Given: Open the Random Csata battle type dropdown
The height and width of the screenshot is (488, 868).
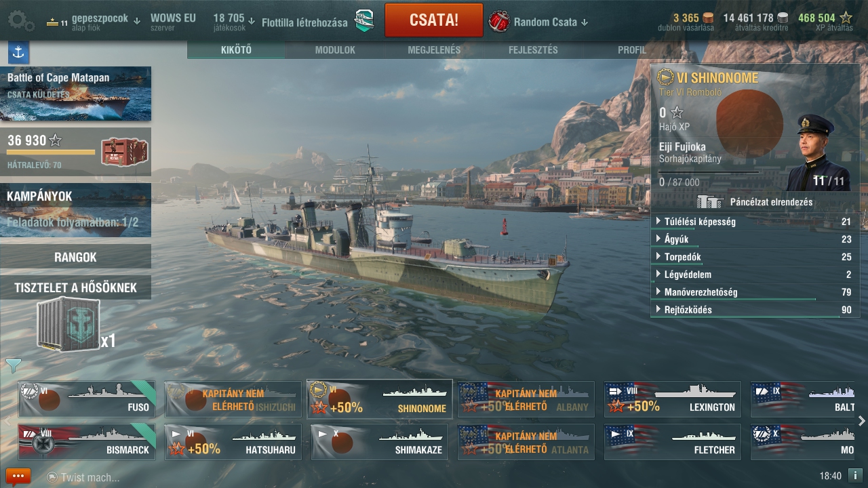Looking at the screenshot, I should (x=539, y=22).
